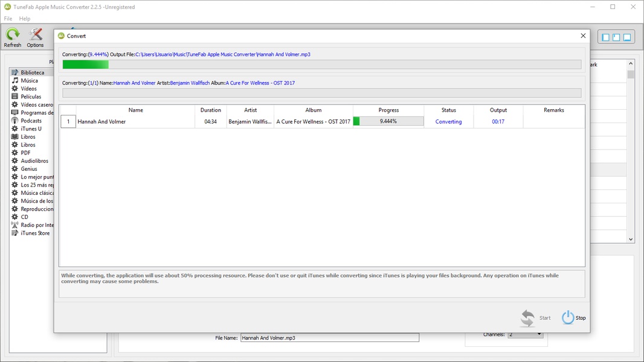This screenshot has height=362, width=644.
Task: Open the Channels dropdown in main window
Action: coord(526,335)
